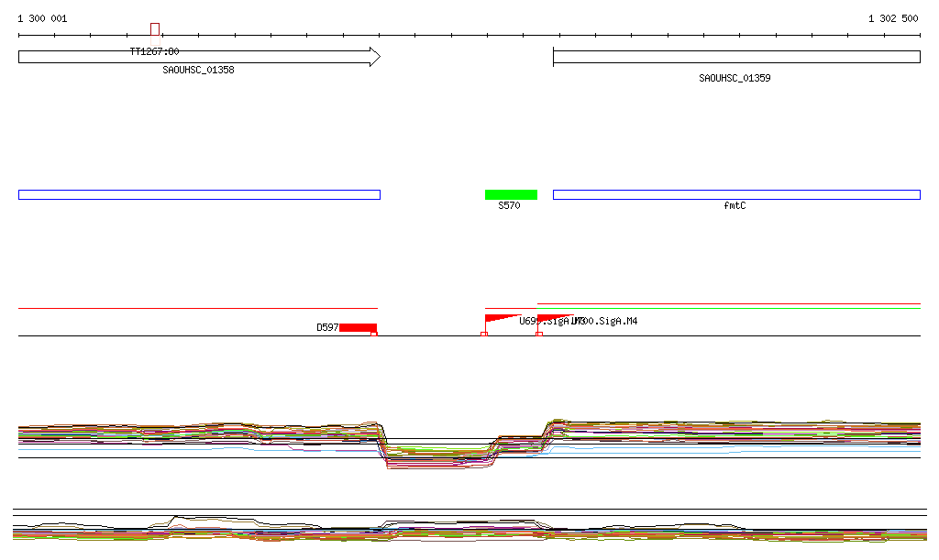Viewport: 939px width, 560px height.
Task: Click the small red square below U700 flag
Action: pos(539,334)
